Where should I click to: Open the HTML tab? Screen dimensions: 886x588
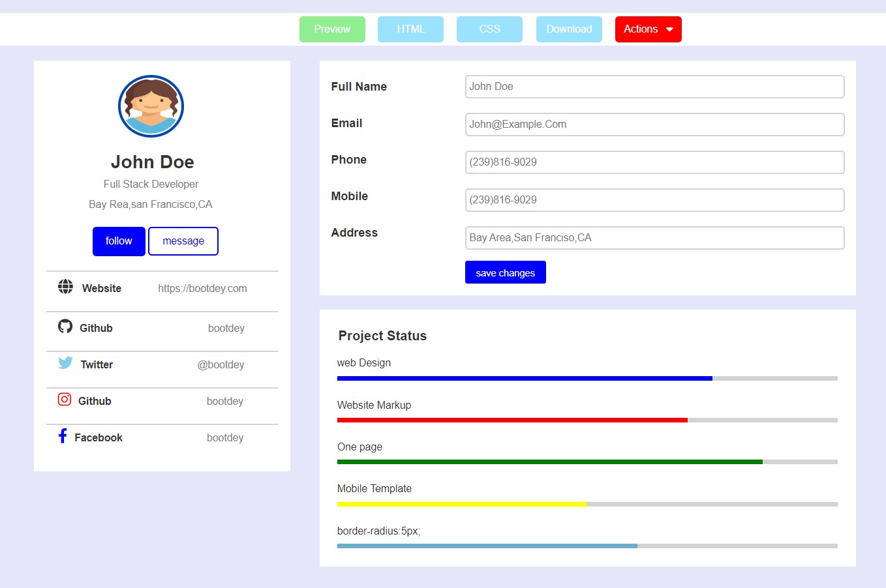coord(410,29)
